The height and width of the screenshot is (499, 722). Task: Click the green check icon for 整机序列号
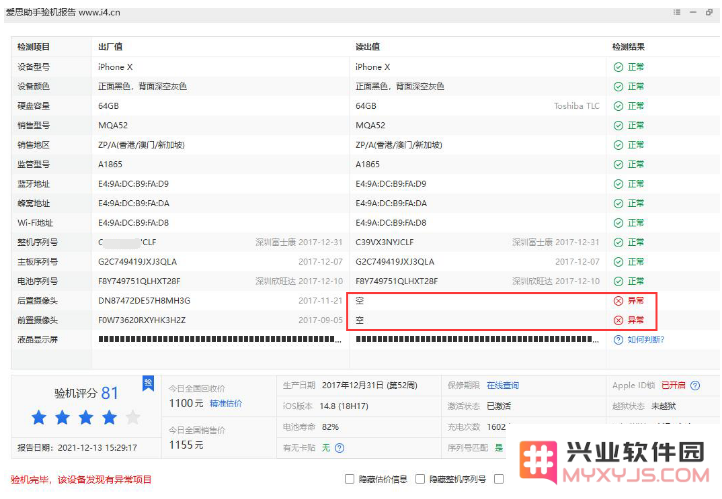click(618, 242)
